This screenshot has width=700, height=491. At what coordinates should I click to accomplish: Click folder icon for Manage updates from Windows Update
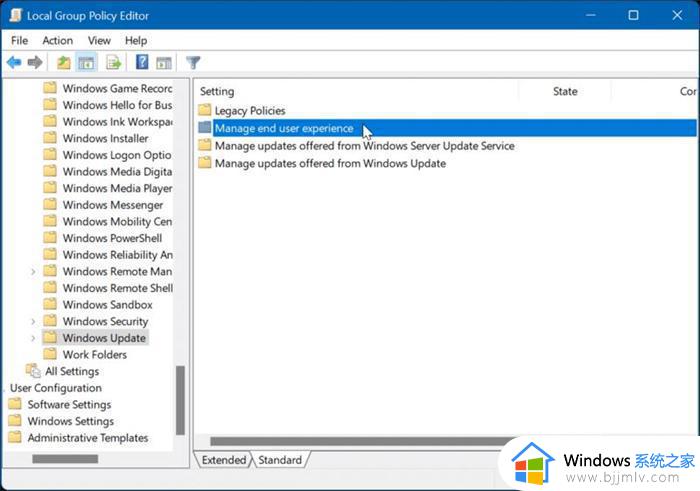pyautogui.click(x=204, y=162)
